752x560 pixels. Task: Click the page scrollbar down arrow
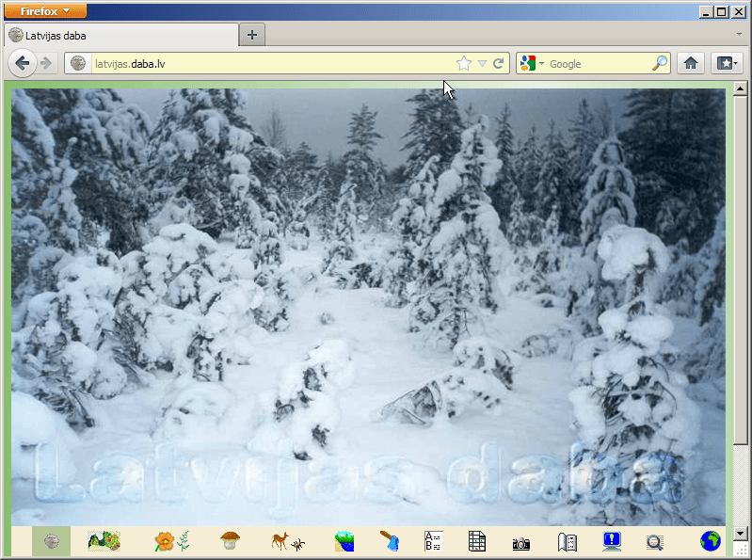(x=740, y=533)
